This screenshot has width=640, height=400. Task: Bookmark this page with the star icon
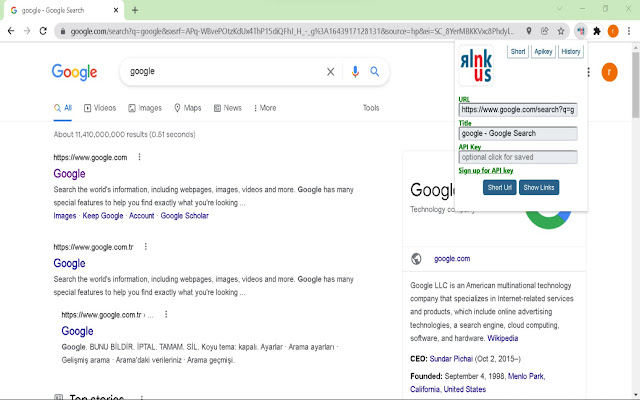point(561,31)
